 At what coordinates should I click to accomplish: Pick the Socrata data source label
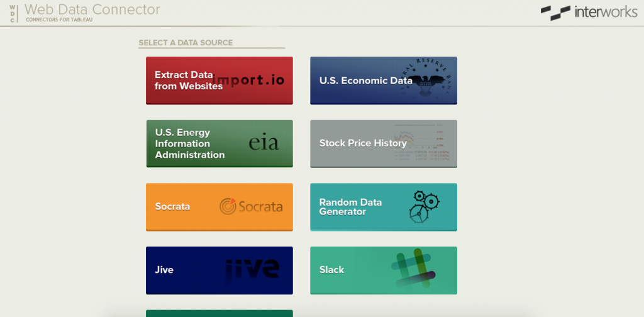coord(172,206)
